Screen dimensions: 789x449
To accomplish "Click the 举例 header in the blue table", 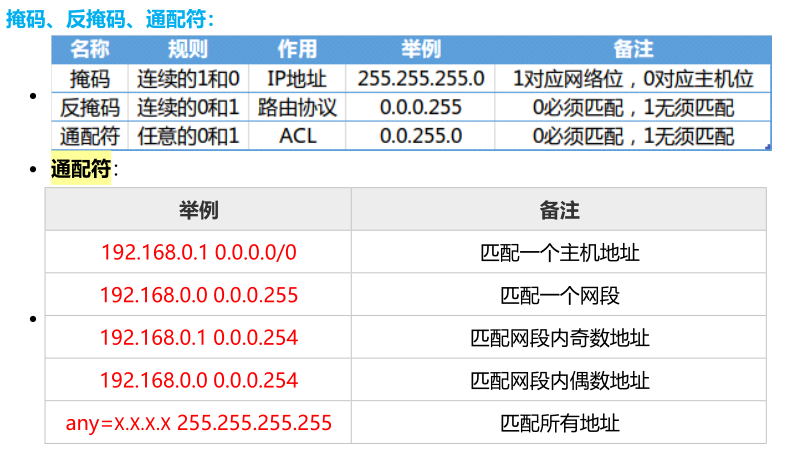I will 421,49.
